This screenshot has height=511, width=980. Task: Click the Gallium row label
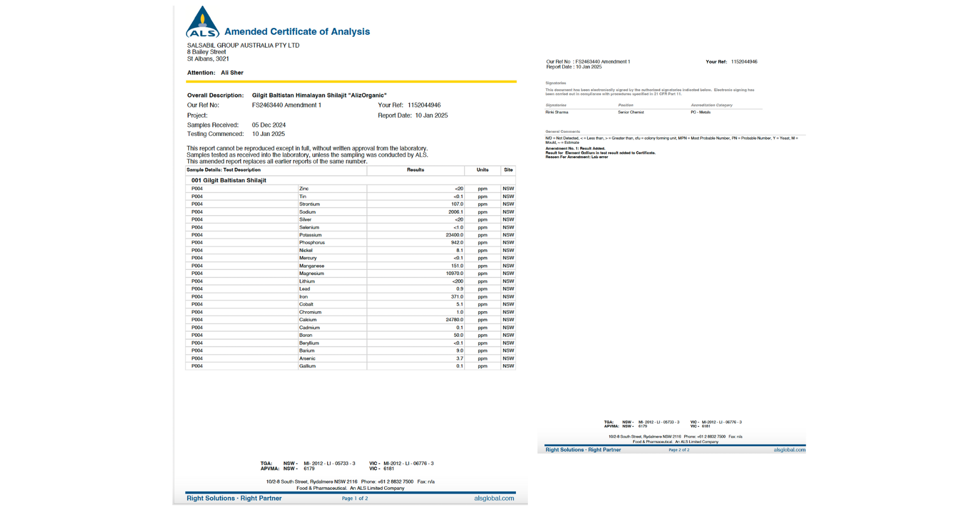click(x=307, y=366)
